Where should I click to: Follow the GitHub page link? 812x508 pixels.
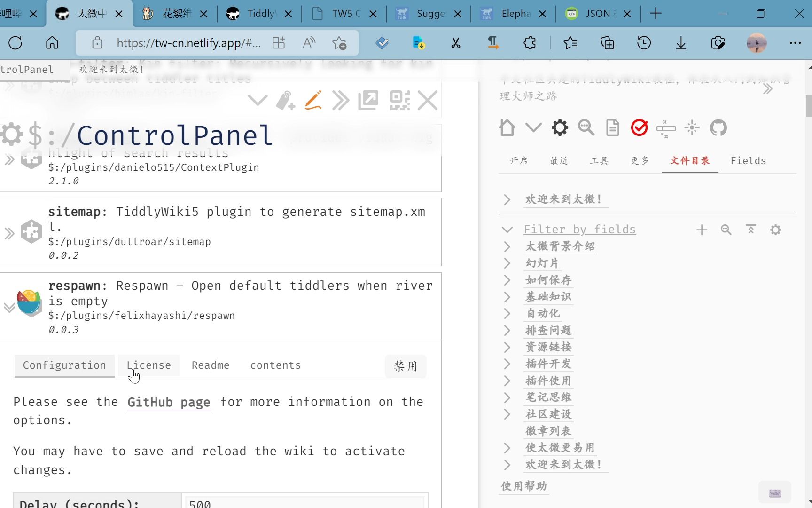[169, 402]
